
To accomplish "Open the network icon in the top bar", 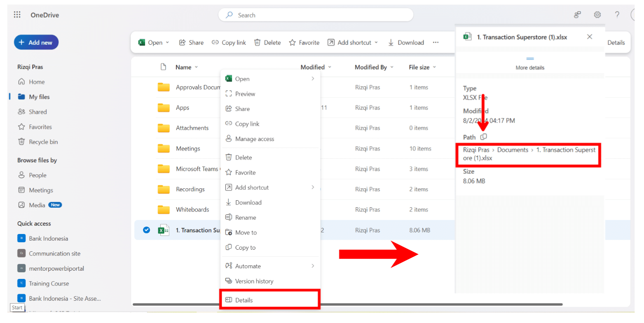I will [x=577, y=15].
